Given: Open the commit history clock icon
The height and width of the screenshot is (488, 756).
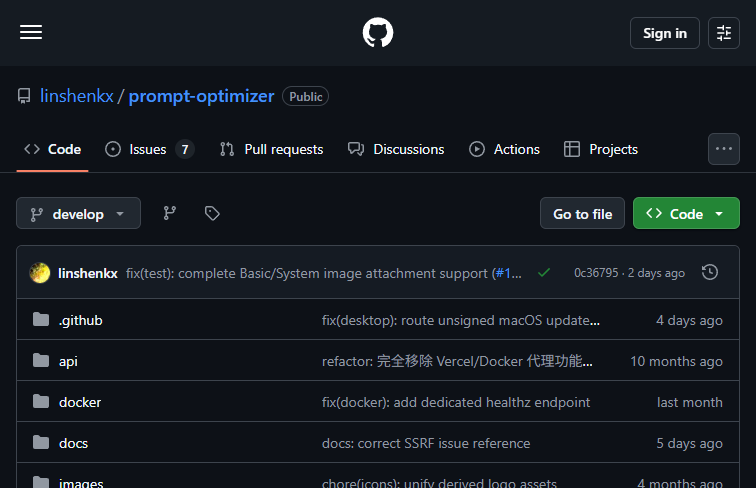Looking at the screenshot, I should (x=710, y=272).
